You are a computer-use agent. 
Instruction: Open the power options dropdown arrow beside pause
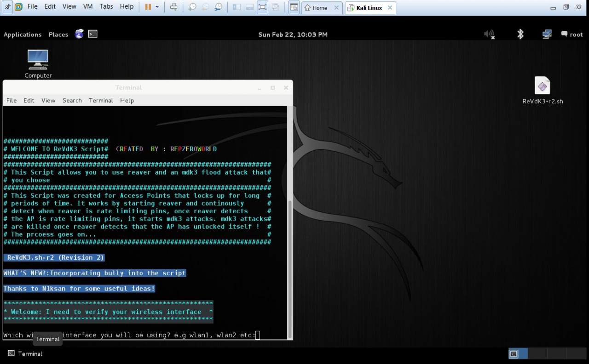(x=157, y=7)
